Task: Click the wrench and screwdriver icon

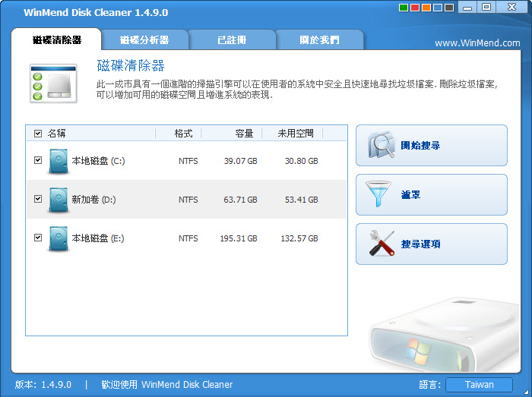Action: click(x=382, y=243)
